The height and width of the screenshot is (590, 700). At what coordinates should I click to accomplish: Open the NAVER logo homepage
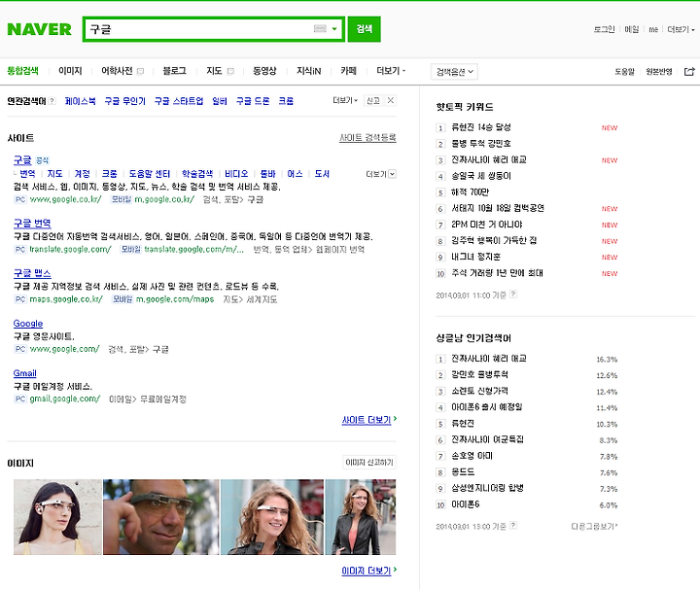coord(39,29)
